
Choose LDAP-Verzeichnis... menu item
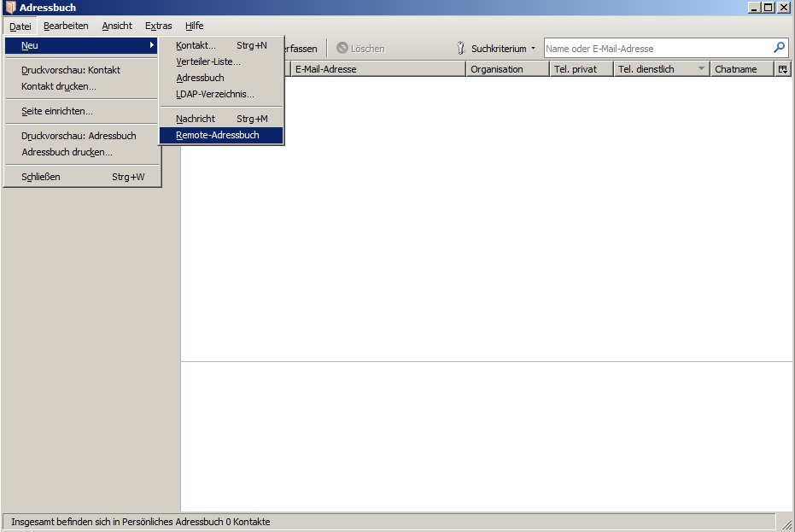click(x=221, y=94)
